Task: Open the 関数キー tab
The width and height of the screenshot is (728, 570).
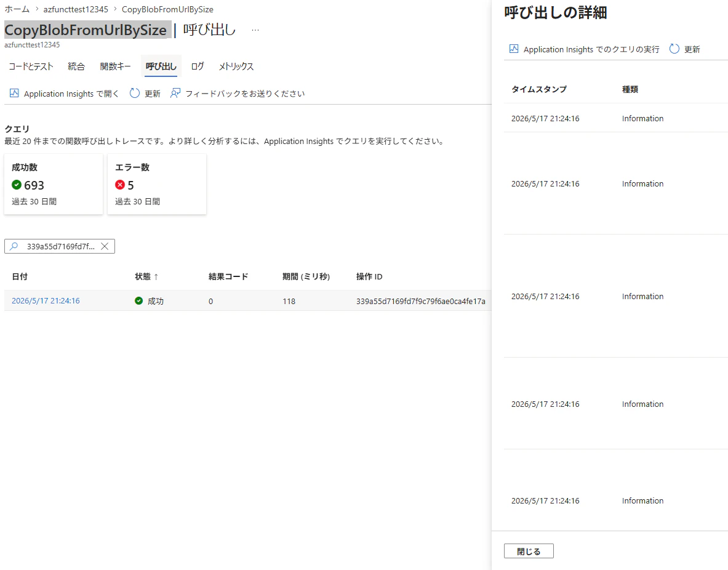Action: (x=115, y=66)
